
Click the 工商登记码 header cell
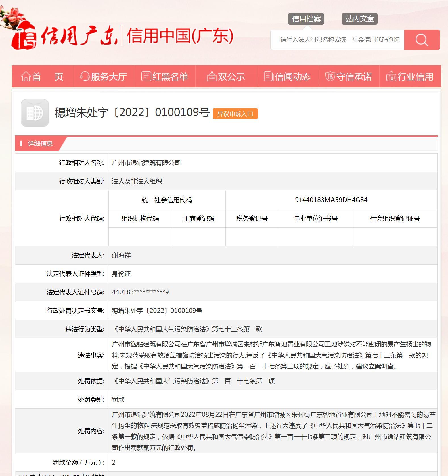click(x=199, y=218)
